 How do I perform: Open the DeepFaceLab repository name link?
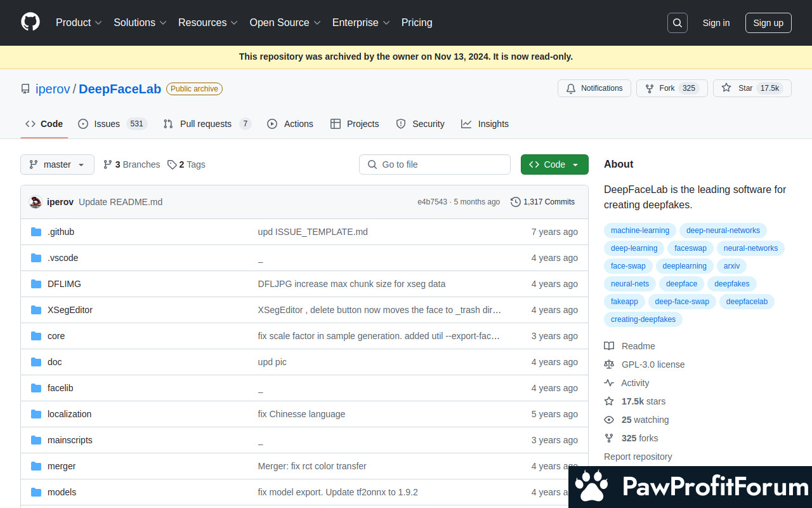[x=120, y=89]
